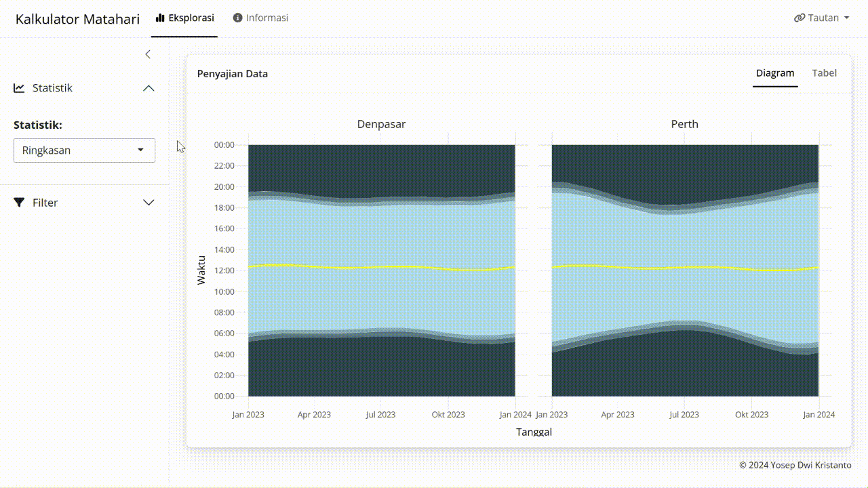The height and width of the screenshot is (488, 868).
Task: Open the Tautan dropdown caret
Action: 847,18
